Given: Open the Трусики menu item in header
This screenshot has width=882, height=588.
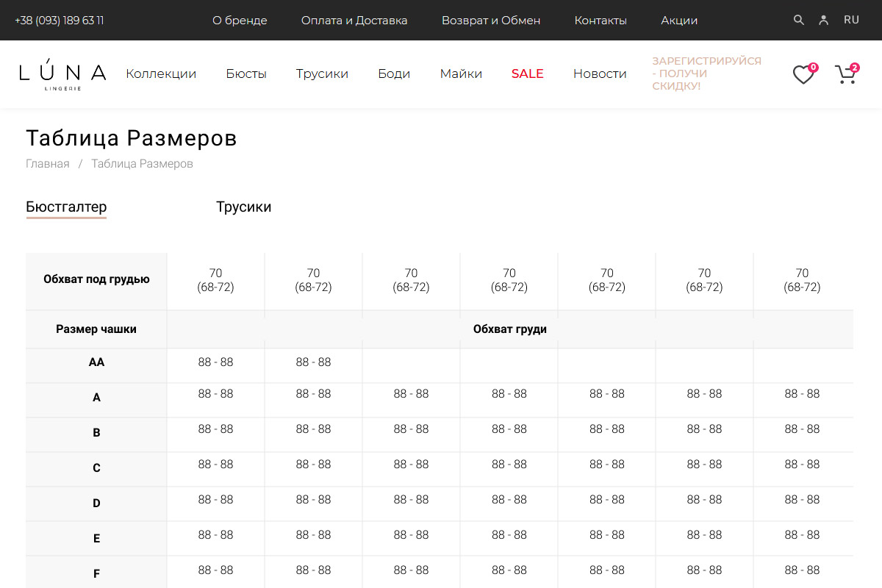Looking at the screenshot, I should 322,73.
